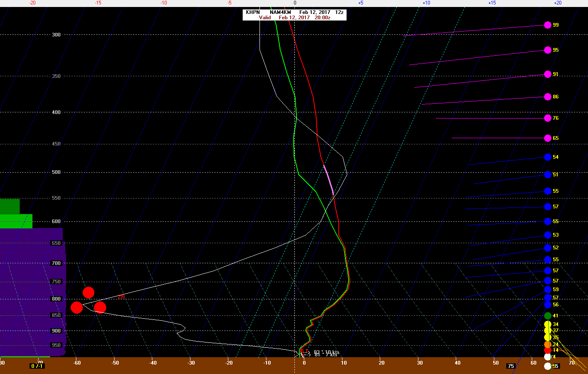Select the white wind dot labeled 4

(547, 357)
